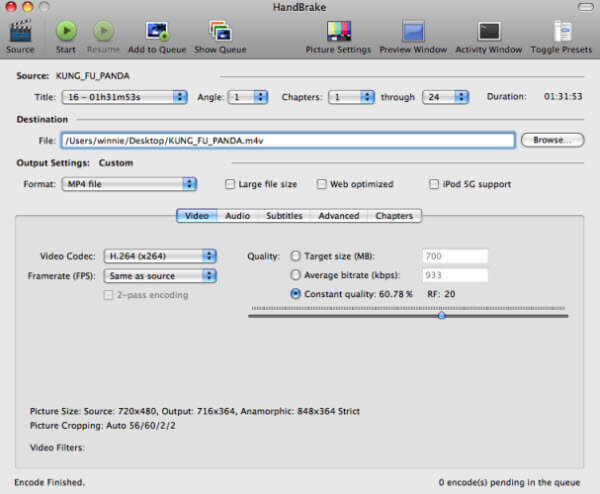Switch to the Advanced tab

pos(339,216)
